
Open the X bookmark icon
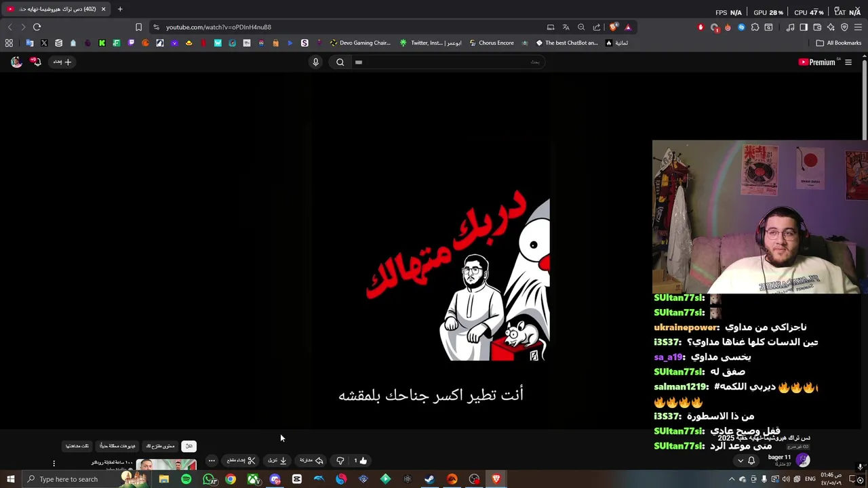[x=44, y=43]
